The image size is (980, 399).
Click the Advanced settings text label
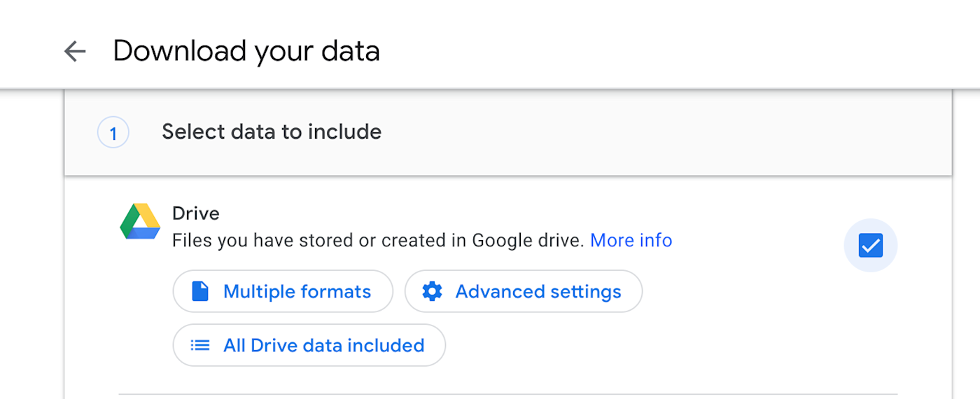click(538, 291)
